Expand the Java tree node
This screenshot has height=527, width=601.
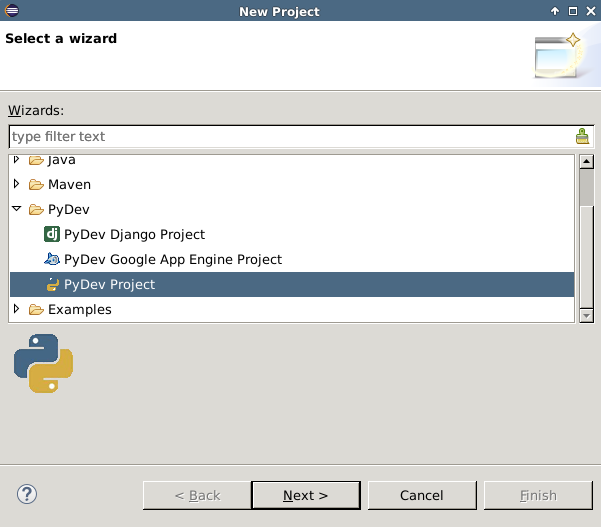click(x=16, y=159)
